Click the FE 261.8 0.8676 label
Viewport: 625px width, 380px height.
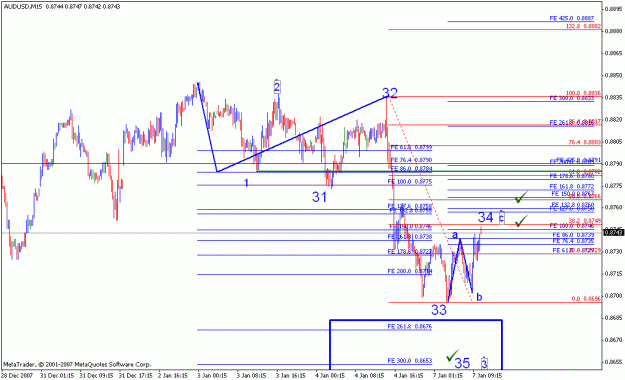(410, 327)
